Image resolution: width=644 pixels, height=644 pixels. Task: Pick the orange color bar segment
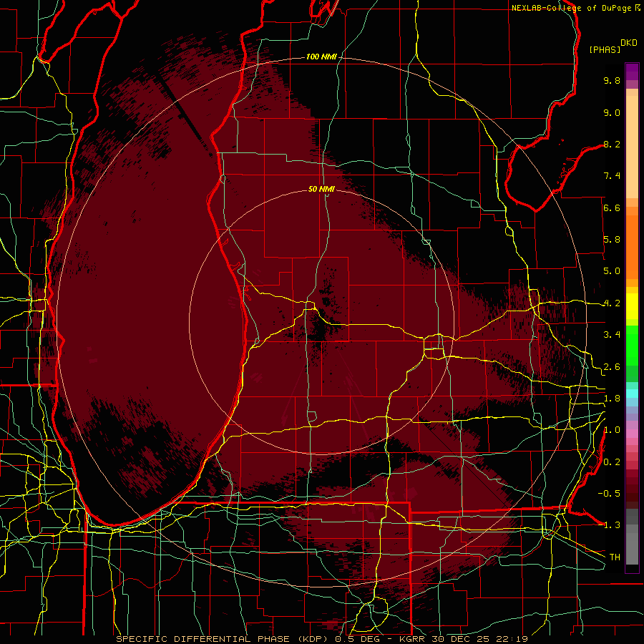pos(632,247)
